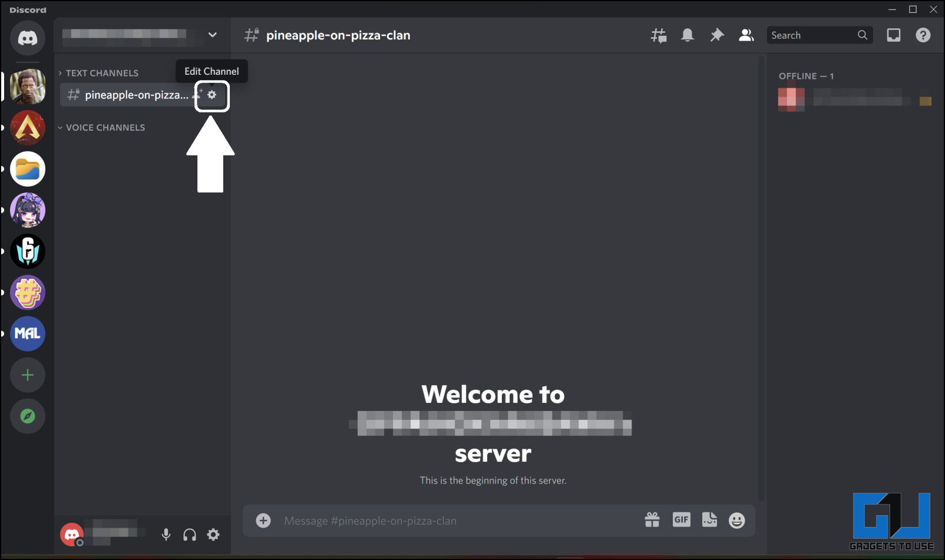
Task: Open Edit Channel gear
Action: [x=212, y=95]
